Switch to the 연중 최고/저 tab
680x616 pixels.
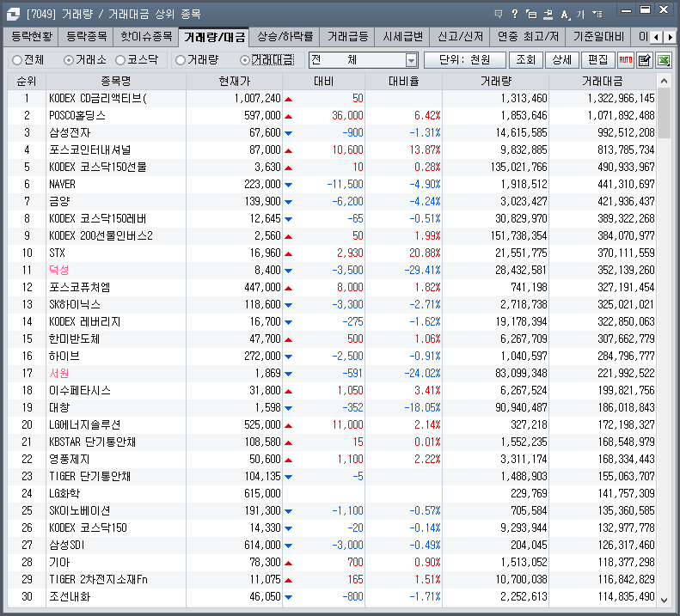pos(528,36)
